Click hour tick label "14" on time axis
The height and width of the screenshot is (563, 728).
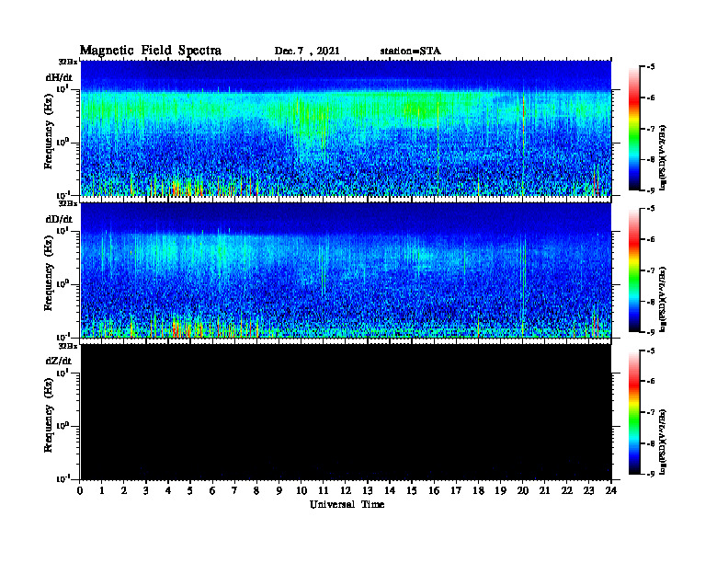390,490
